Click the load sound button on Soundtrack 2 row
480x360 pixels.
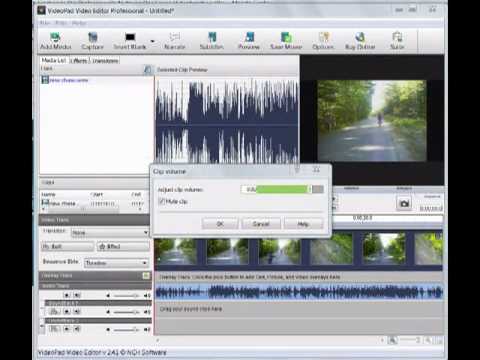[x=54, y=329]
